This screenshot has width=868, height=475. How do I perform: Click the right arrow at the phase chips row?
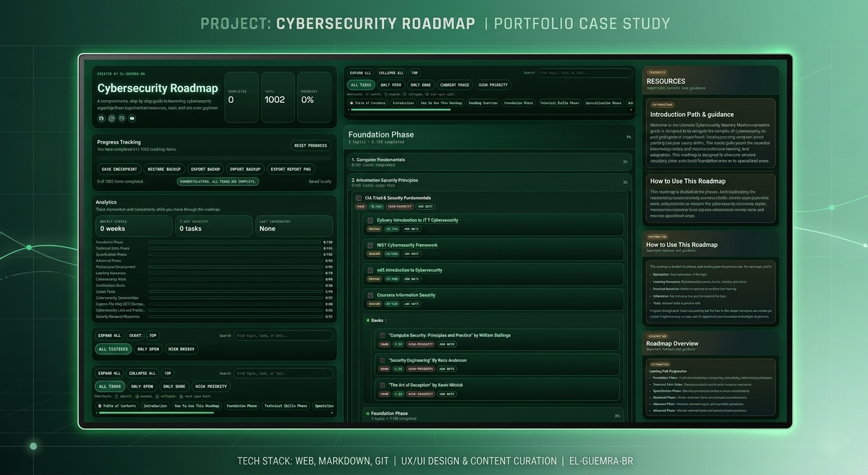631,109
